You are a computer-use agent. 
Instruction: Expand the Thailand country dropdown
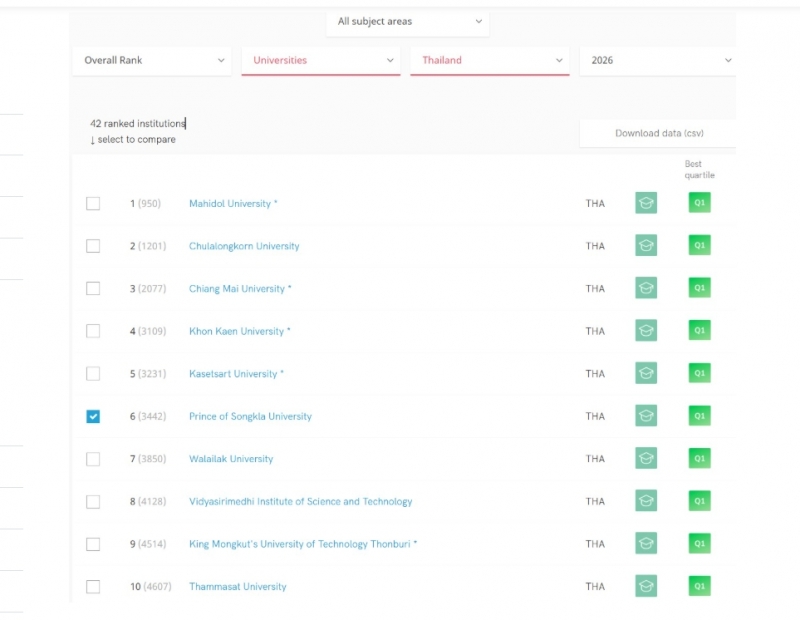click(x=489, y=60)
